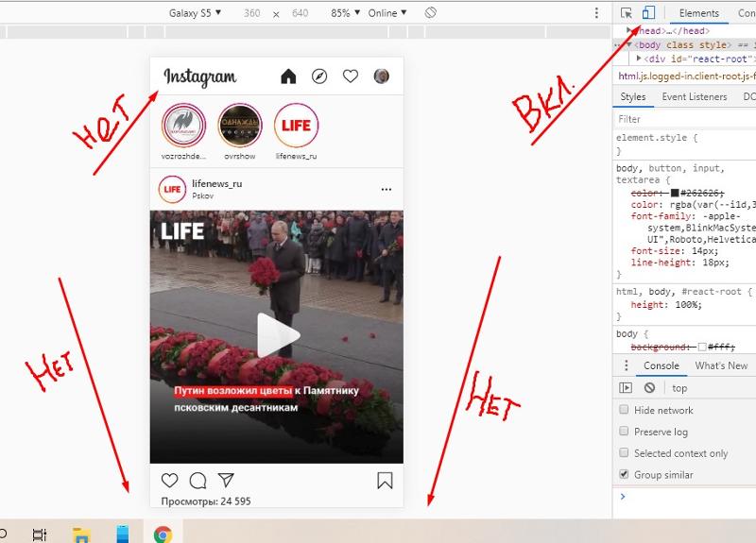Screen dimensions: 756x543
Task: Share the post with paper plane icon
Action: [226, 480]
